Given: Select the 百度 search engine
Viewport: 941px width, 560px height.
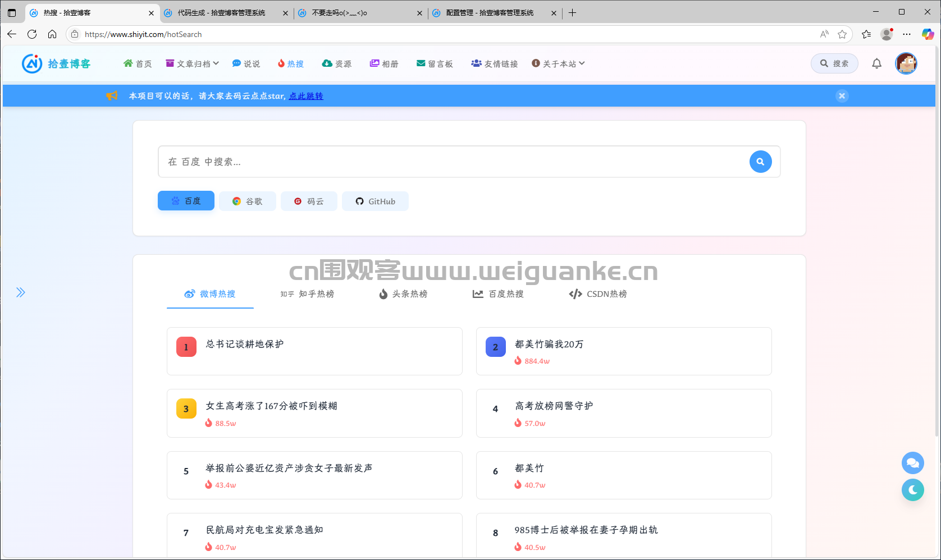Looking at the screenshot, I should pyautogui.click(x=186, y=201).
